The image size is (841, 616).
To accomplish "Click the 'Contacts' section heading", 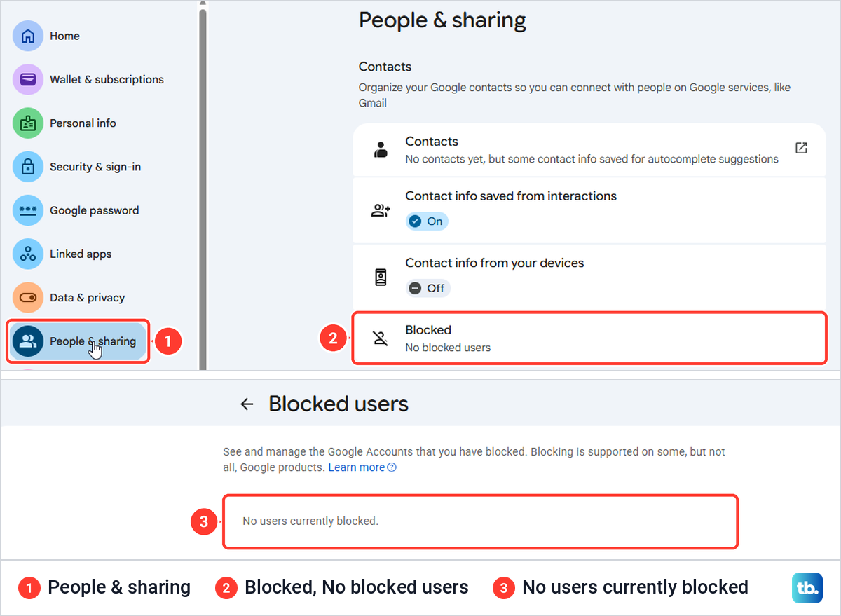I will pos(385,67).
